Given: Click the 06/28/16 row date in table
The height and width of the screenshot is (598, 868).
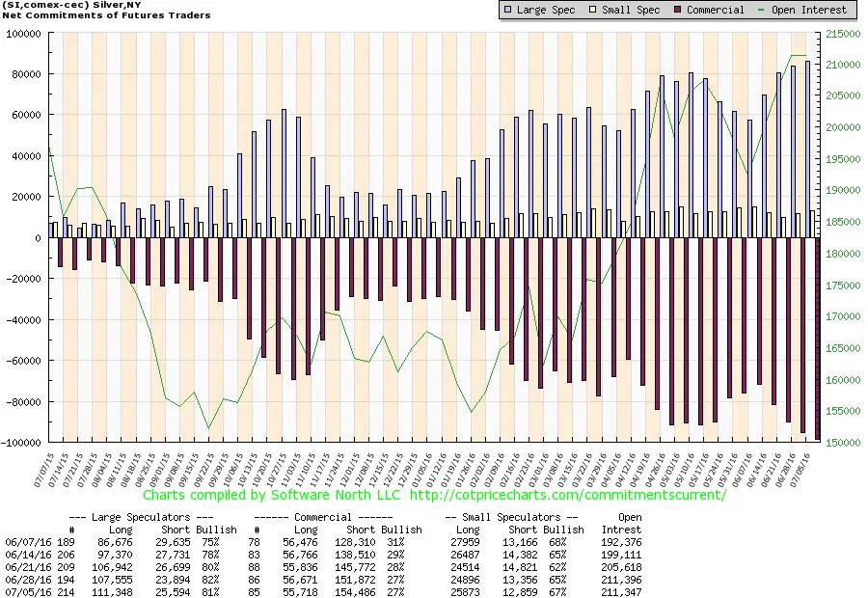Looking at the screenshot, I should coord(28,580).
